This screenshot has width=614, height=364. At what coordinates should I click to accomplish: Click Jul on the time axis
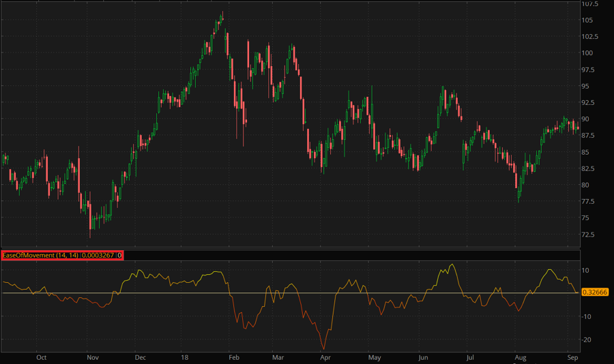point(469,357)
